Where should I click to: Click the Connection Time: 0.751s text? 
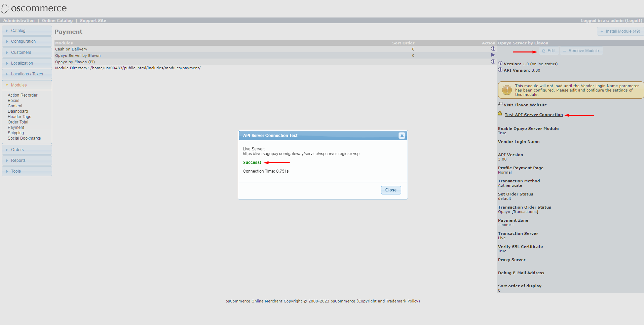(266, 171)
